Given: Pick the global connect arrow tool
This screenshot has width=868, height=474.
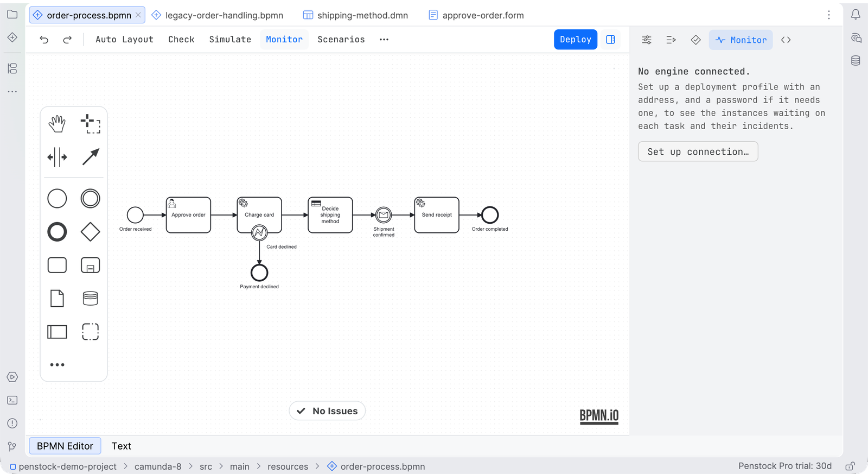Looking at the screenshot, I should pyautogui.click(x=90, y=157).
